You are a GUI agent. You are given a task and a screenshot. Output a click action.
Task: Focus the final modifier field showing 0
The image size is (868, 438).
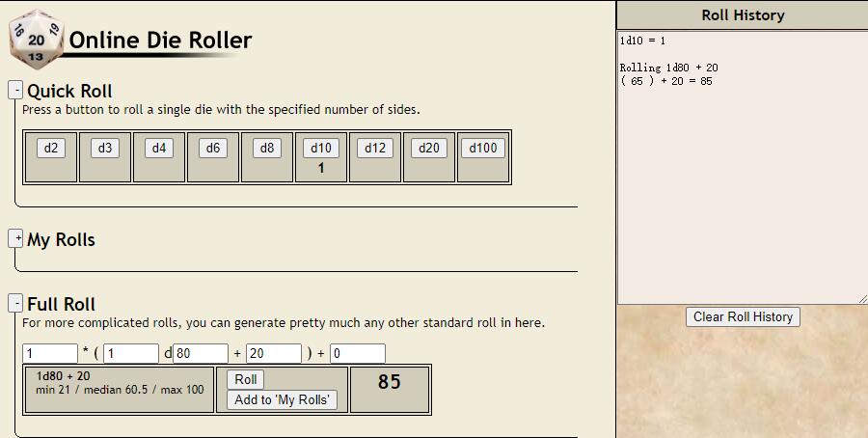(358, 353)
